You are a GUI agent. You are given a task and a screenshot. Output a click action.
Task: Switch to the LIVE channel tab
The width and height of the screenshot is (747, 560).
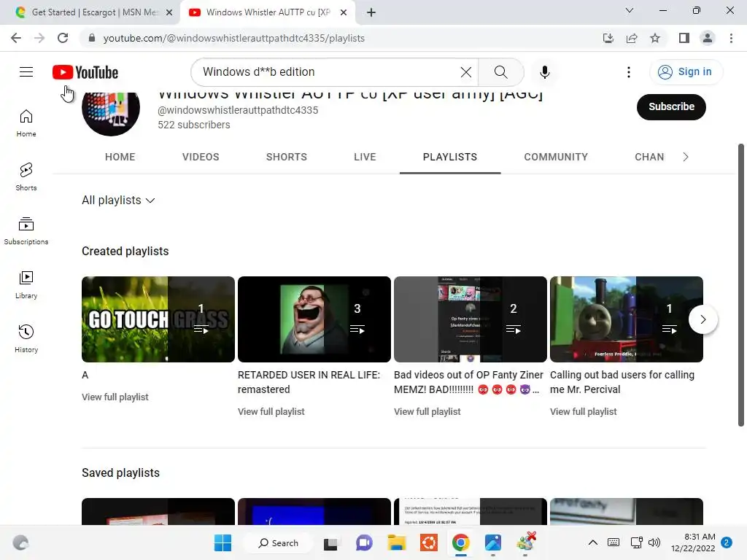click(365, 157)
